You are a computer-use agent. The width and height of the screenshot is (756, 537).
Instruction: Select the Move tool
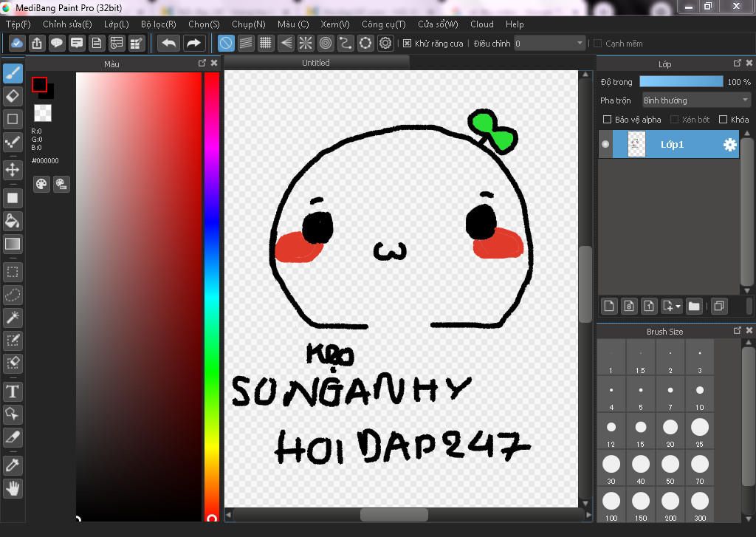coord(13,170)
